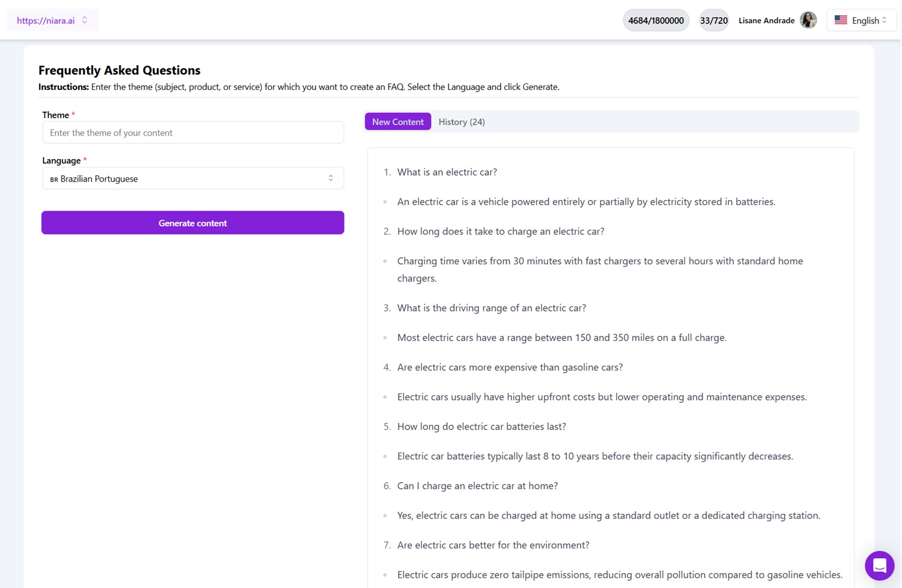This screenshot has height=588, width=902.
Task: Expand the https://niara.ai site selector
Action: point(53,20)
